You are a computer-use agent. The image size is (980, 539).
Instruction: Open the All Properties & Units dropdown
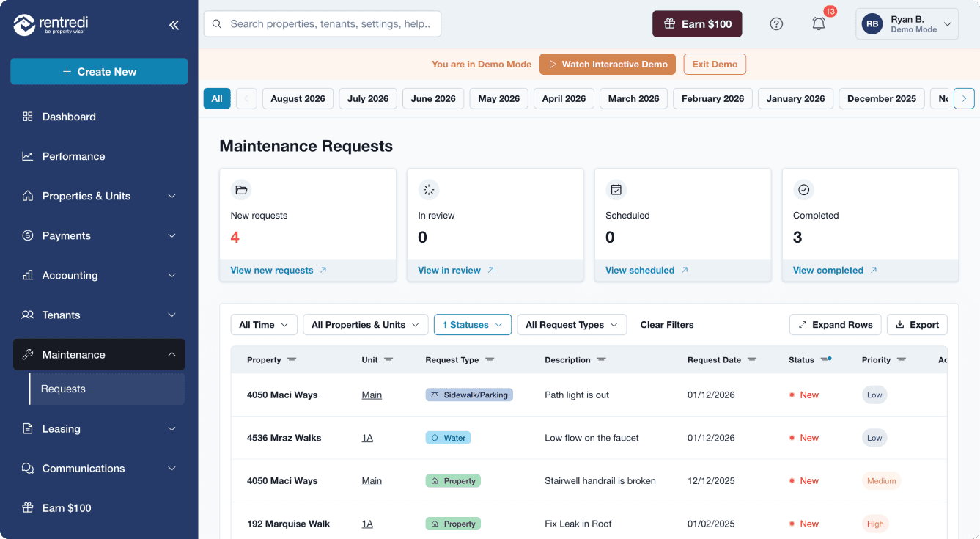pyautogui.click(x=365, y=325)
